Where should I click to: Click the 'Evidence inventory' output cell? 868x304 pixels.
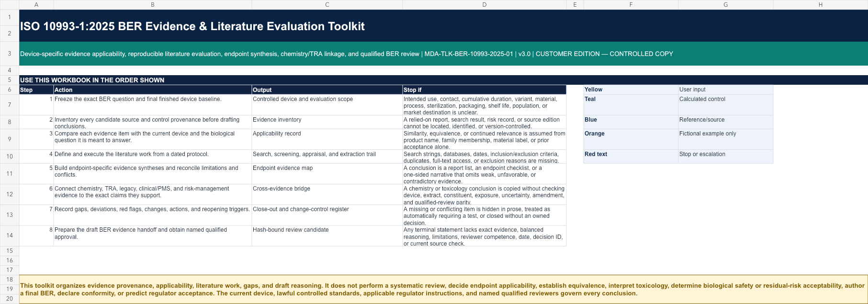(x=327, y=122)
